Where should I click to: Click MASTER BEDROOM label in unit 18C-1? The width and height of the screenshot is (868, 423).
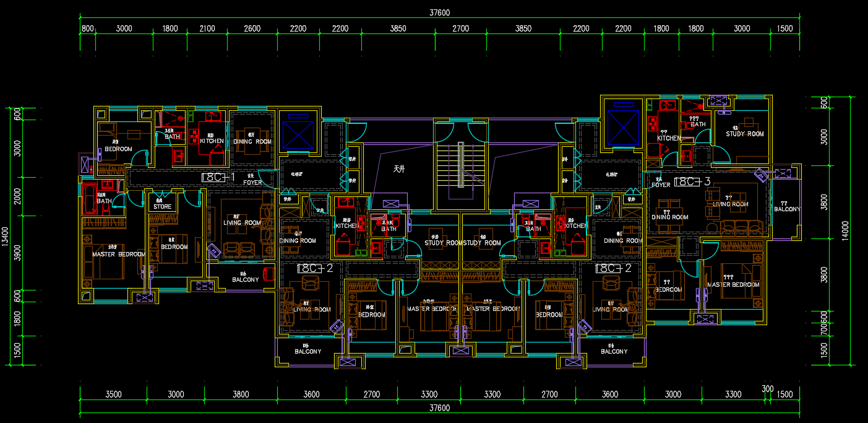click(119, 254)
